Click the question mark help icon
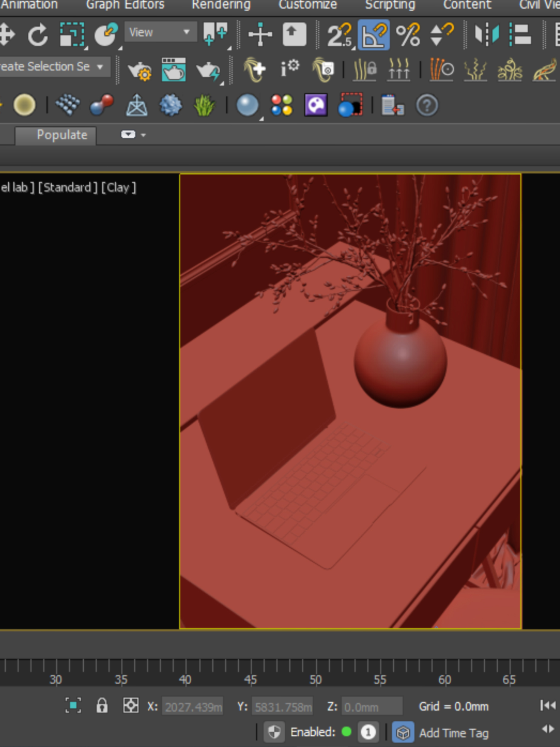Viewport: 560px width, 747px height. (x=427, y=106)
